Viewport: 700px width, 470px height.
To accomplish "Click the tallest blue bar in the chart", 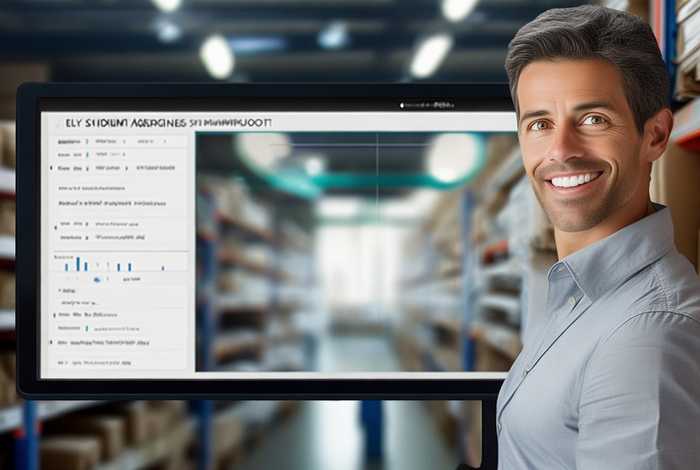I will pyautogui.click(x=78, y=264).
